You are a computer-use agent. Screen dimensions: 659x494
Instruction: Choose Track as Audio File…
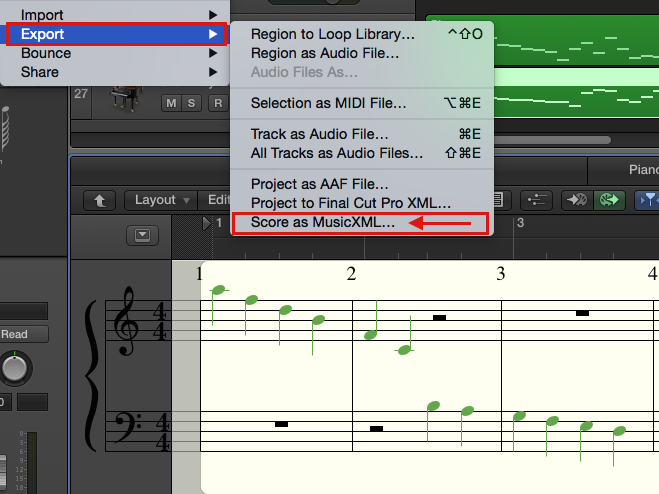point(362,134)
